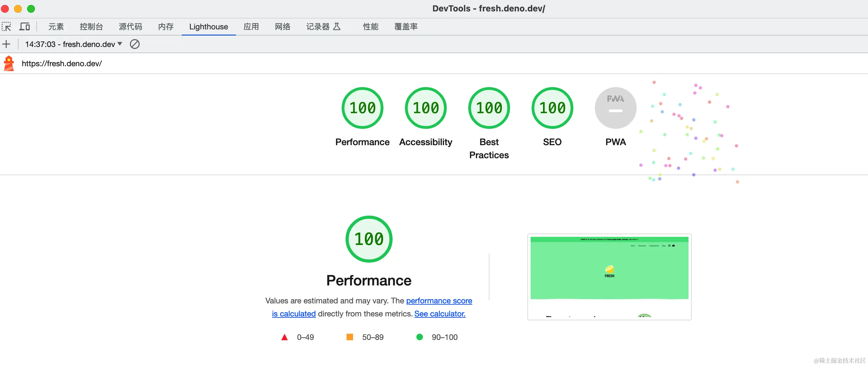Open the 覆盖率 tab

(406, 27)
